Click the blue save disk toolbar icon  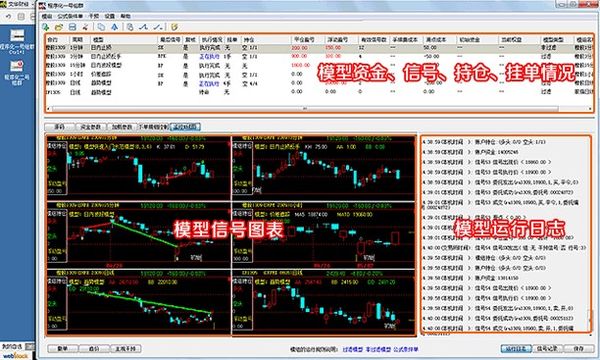click(x=72, y=27)
